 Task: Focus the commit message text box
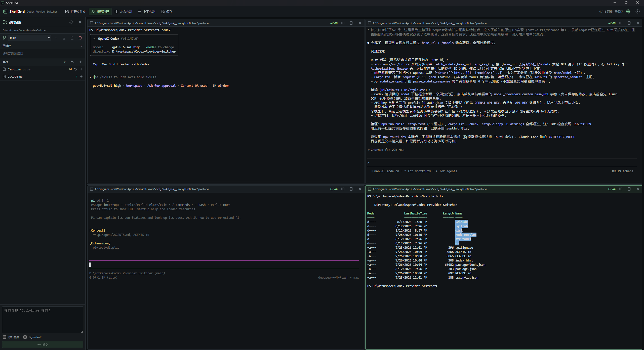43,320
